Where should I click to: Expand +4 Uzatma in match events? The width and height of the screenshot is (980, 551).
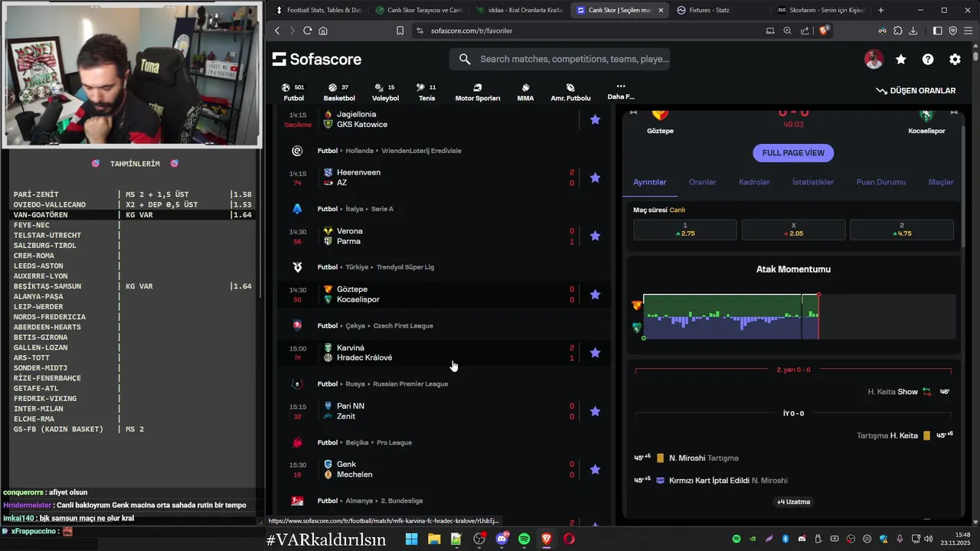click(793, 502)
